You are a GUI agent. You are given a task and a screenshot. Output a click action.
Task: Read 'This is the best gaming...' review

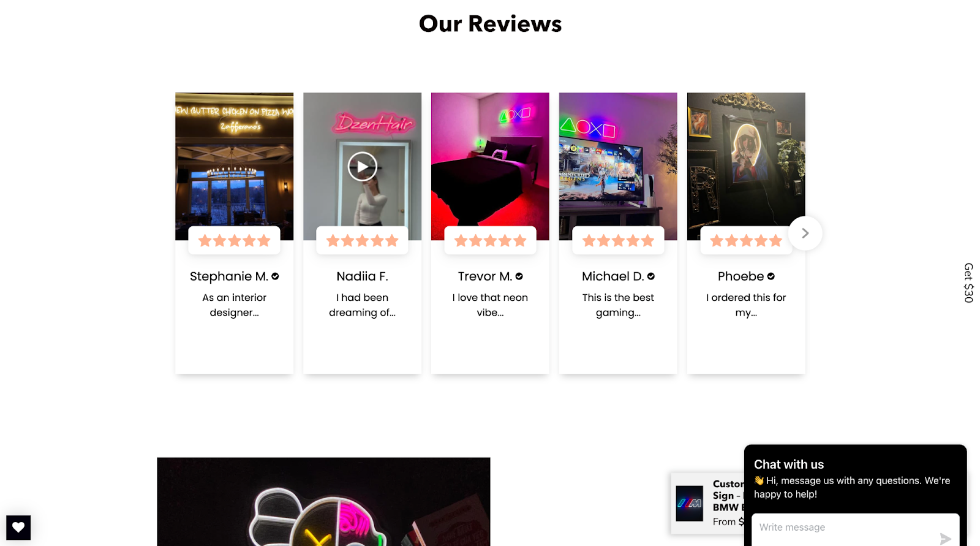coord(618,305)
